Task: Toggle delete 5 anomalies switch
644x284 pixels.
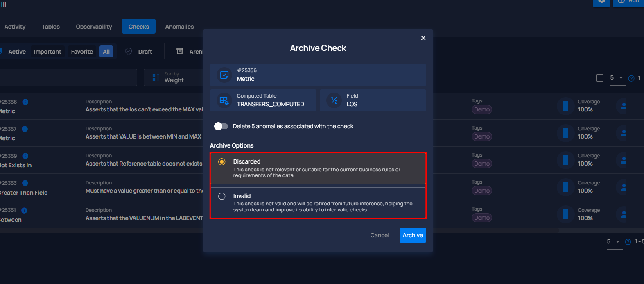Action: (x=221, y=126)
